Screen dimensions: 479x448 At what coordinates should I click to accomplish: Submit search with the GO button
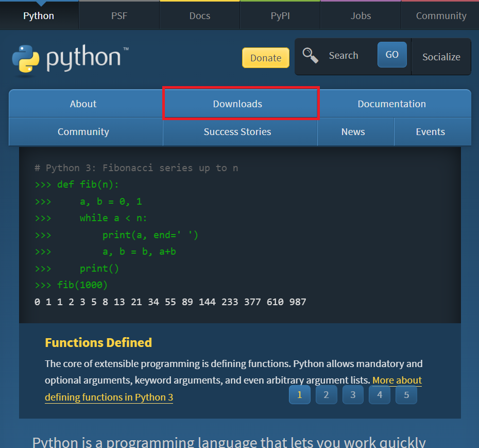click(392, 55)
